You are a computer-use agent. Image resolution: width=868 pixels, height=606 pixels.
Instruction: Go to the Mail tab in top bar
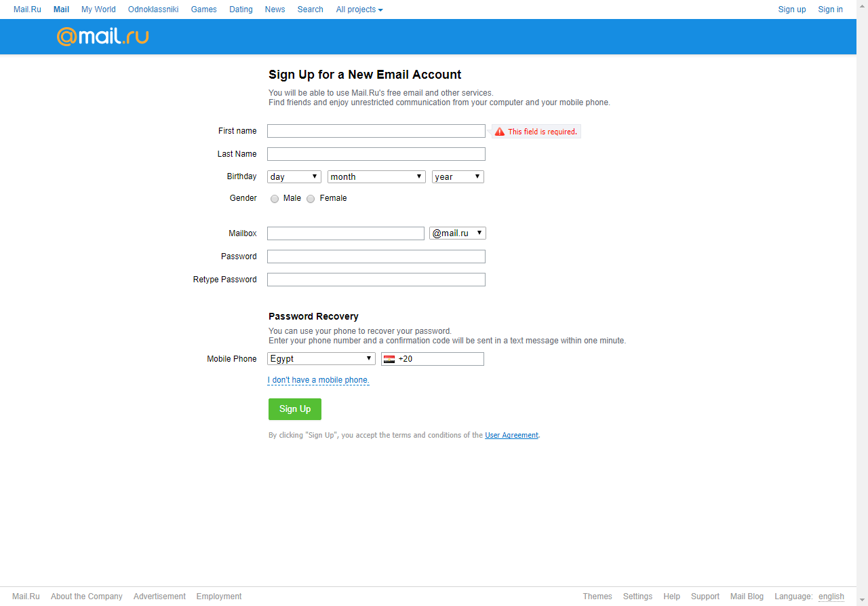61,10
